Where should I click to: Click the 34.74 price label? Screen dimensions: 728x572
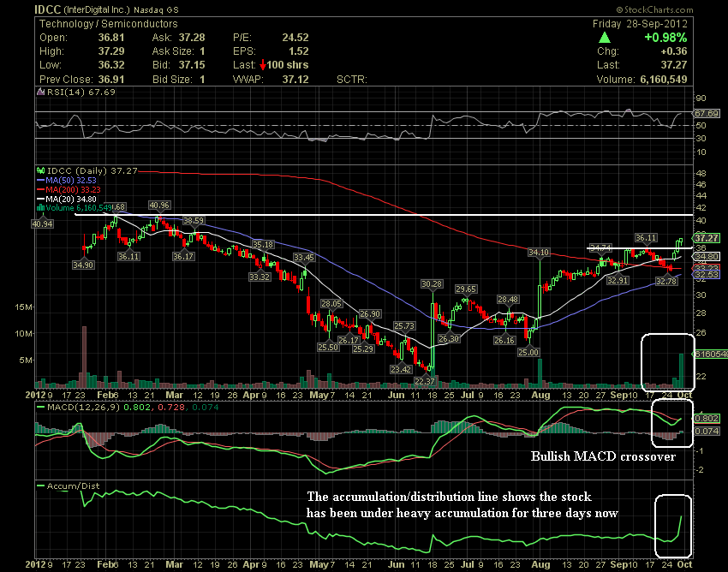click(601, 247)
